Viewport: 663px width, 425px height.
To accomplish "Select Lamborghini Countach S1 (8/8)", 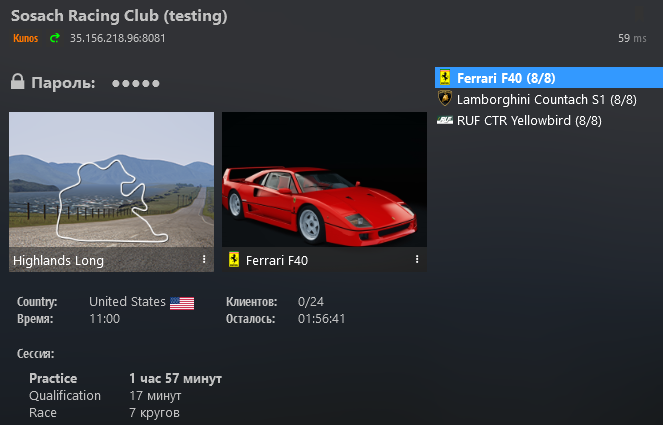I will coord(549,99).
